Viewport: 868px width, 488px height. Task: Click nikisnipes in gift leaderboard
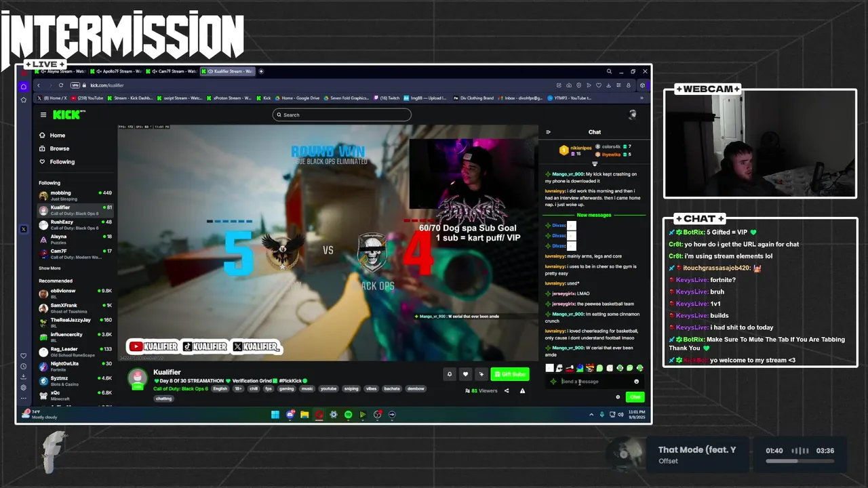click(580, 147)
